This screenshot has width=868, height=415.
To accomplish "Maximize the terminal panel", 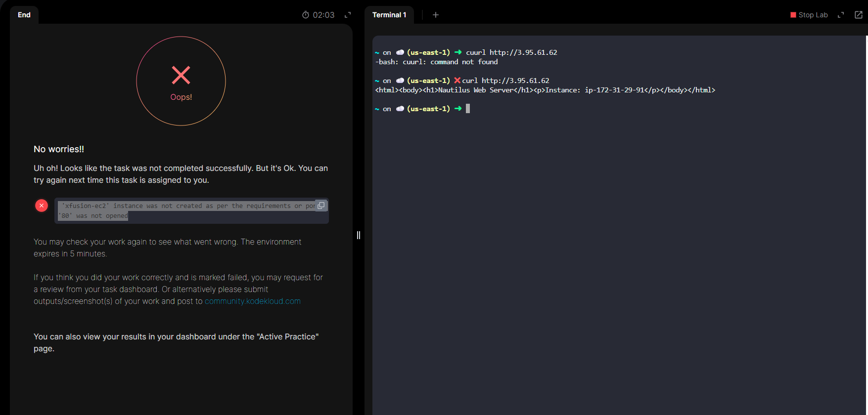I will 841,15.
